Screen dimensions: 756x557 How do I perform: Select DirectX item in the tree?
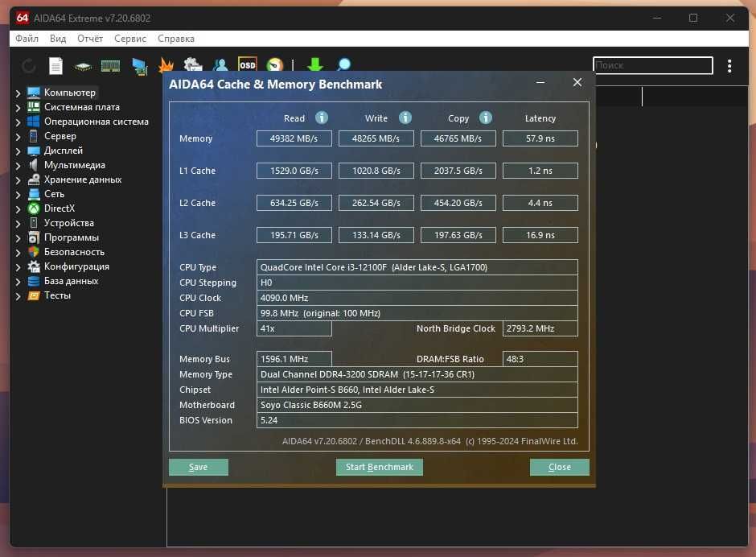(59, 208)
